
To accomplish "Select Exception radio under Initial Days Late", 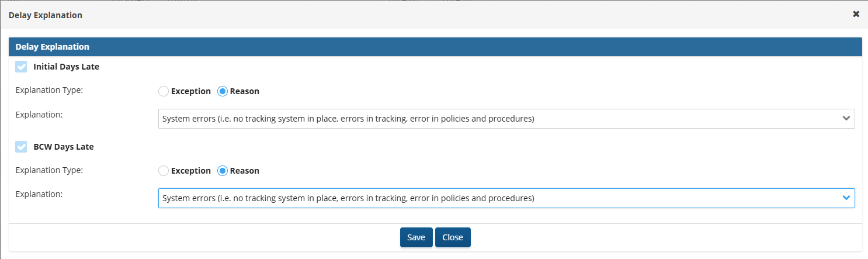I will 164,91.
